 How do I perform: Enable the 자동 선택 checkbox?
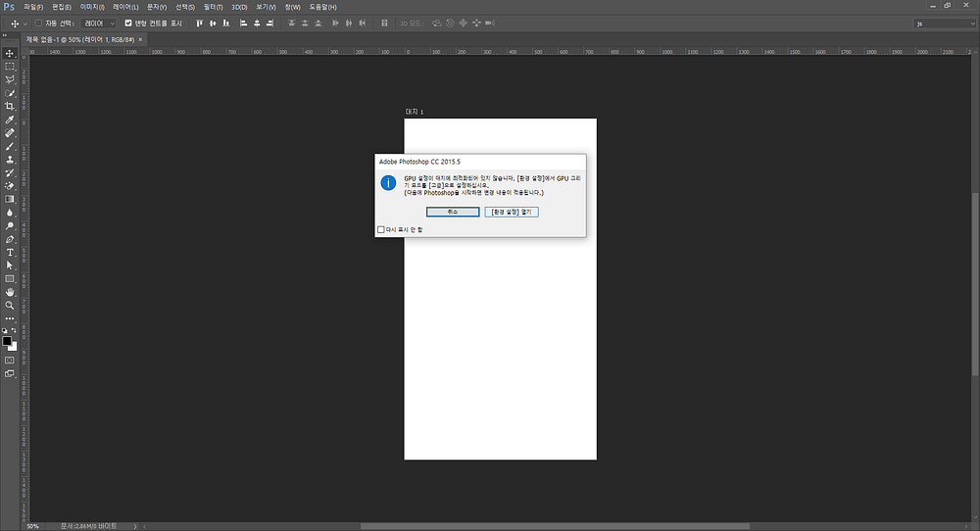point(39,24)
